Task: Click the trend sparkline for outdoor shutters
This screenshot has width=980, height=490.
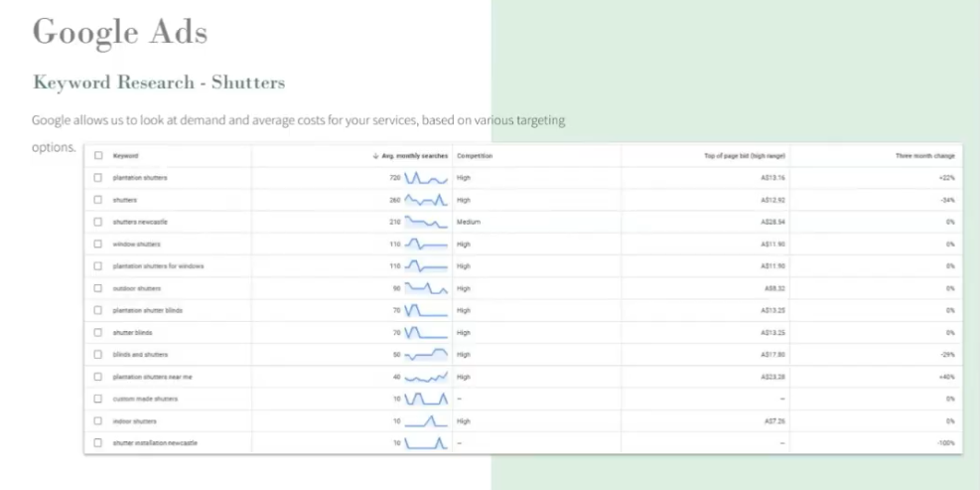Action: [426, 288]
